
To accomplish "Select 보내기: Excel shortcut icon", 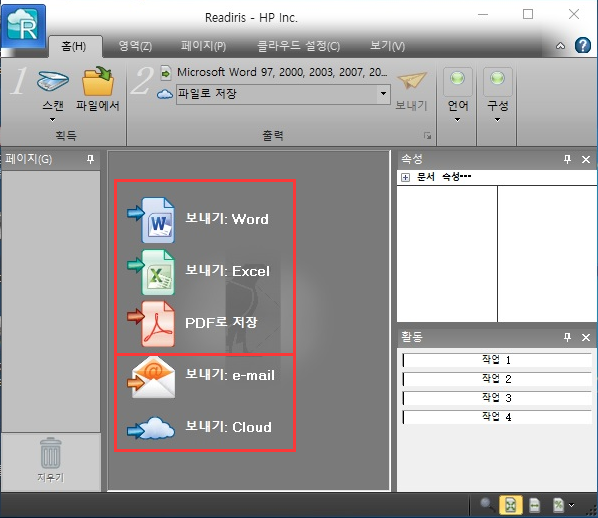I will pyautogui.click(x=151, y=272).
